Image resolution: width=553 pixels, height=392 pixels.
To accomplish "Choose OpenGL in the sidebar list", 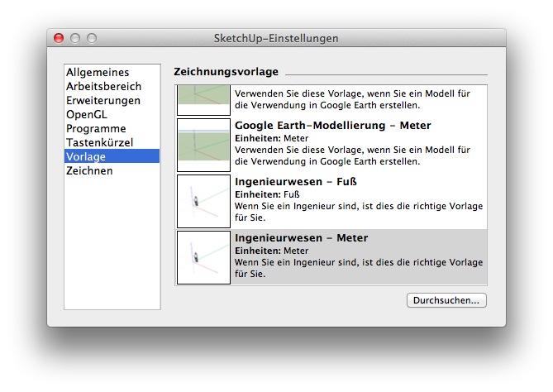I will pyautogui.click(x=87, y=115).
